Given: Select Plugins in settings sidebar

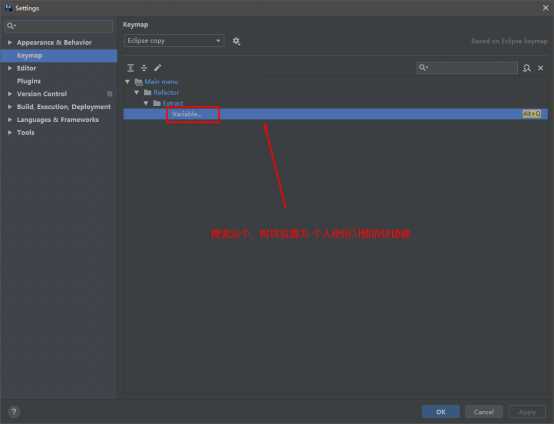Looking at the screenshot, I should click(x=29, y=81).
